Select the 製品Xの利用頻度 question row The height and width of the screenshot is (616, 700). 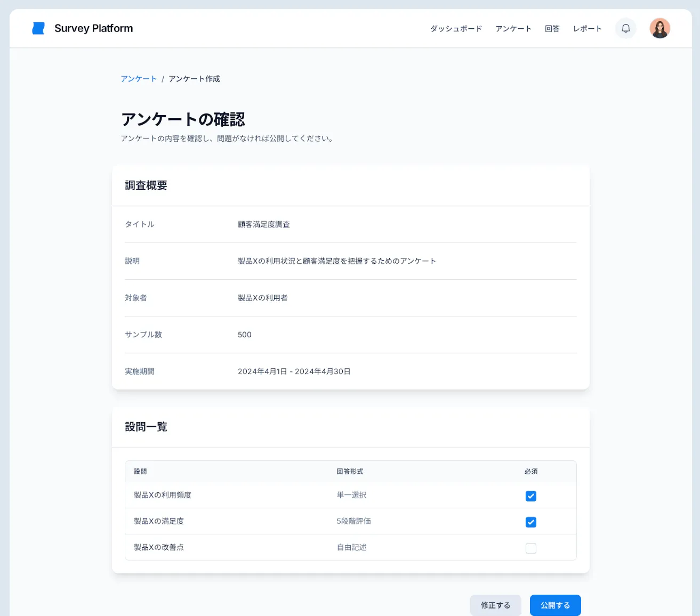pos(163,495)
